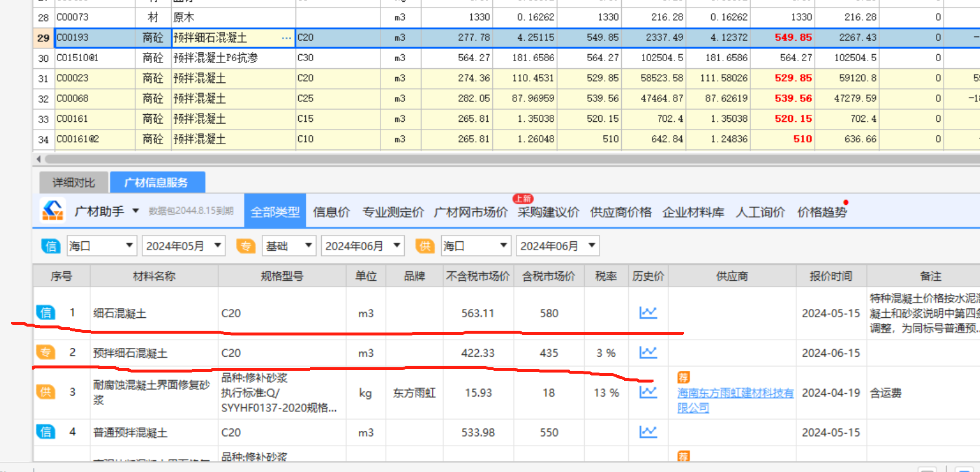Select the 供应商价格 tab
This screenshot has width=980, height=472.
point(621,212)
